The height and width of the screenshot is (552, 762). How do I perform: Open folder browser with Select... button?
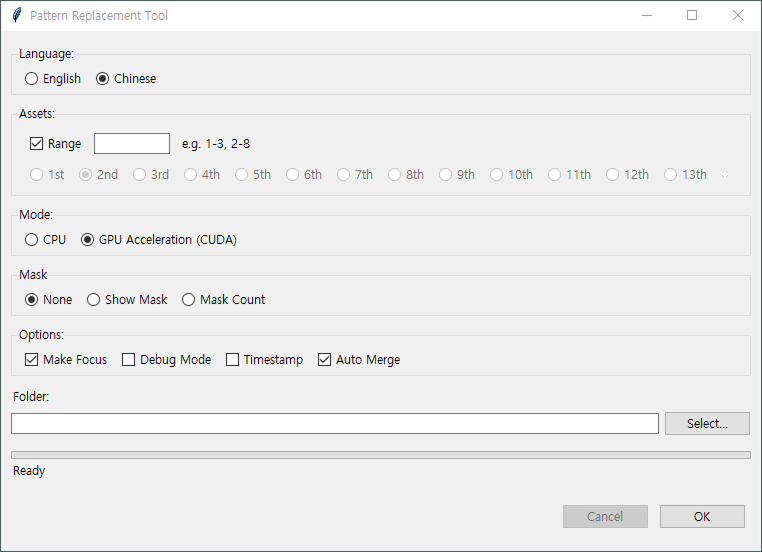tap(707, 424)
